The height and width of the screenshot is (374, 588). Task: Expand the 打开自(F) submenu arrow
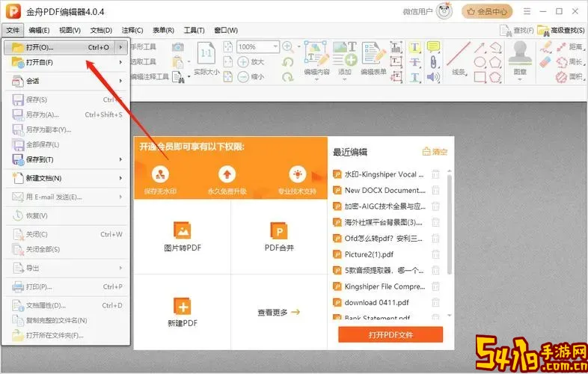(x=120, y=62)
